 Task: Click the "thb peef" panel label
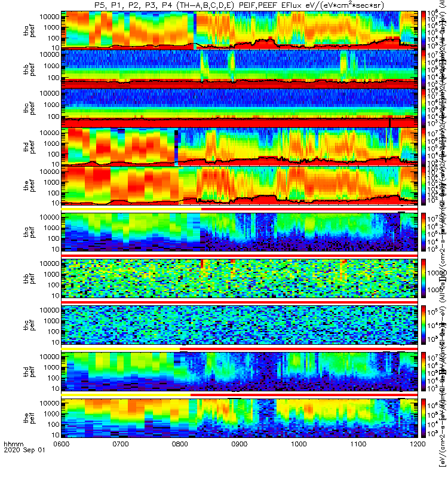pyautogui.click(x=29, y=69)
